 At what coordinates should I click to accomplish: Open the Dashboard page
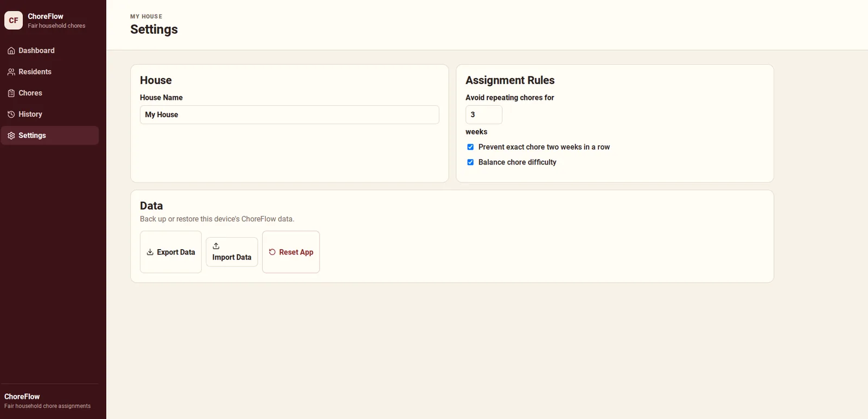[50, 50]
